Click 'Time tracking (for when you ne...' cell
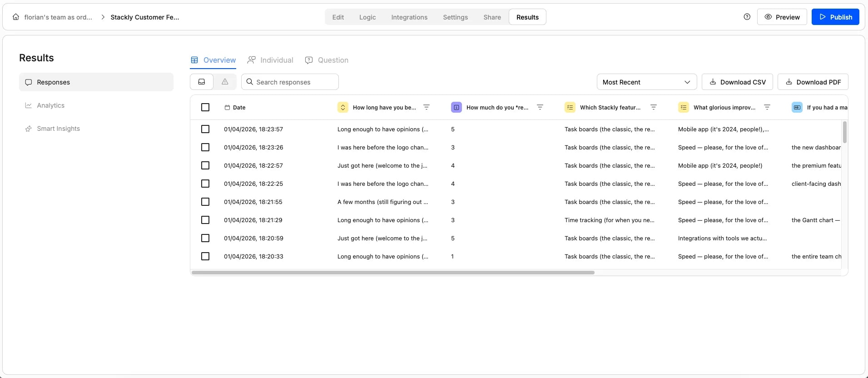The image size is (868, 378). pyautogui.click(x=610, y=220)
